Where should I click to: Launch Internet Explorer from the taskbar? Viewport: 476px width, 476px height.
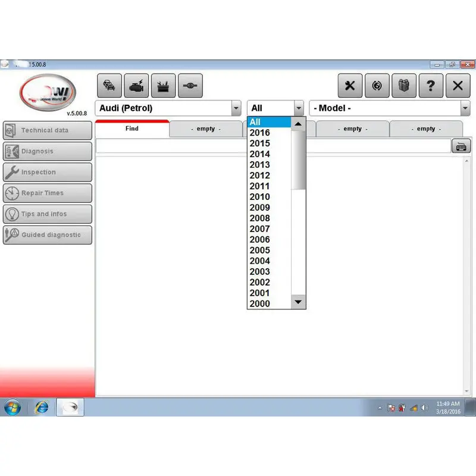pyautogui.click(x=42, y=407)
